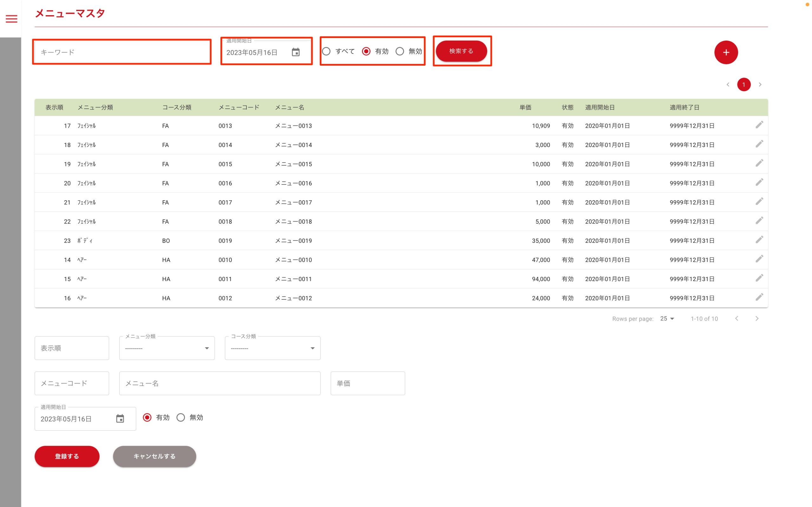Click the 登録する register button
This screenshot has width=812, height=507.
click(x=67, y=456)
